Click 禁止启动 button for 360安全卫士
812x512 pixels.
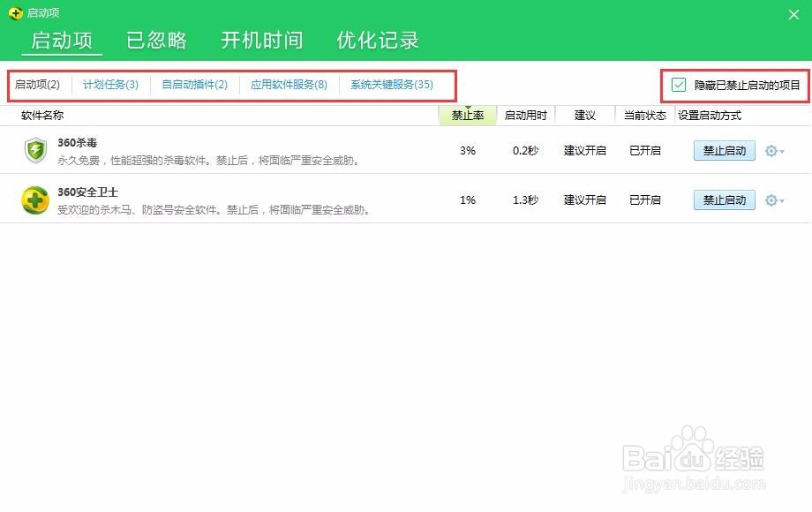click(725, 200)
